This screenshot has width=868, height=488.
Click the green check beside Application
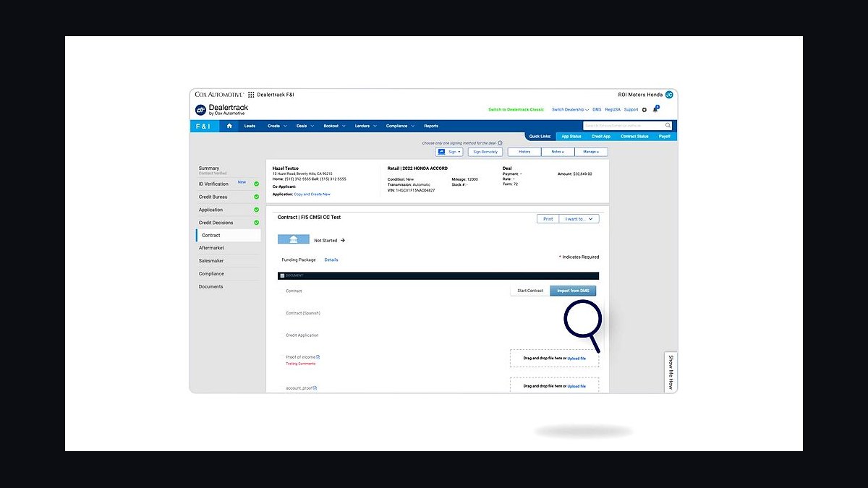pos(256,210)
